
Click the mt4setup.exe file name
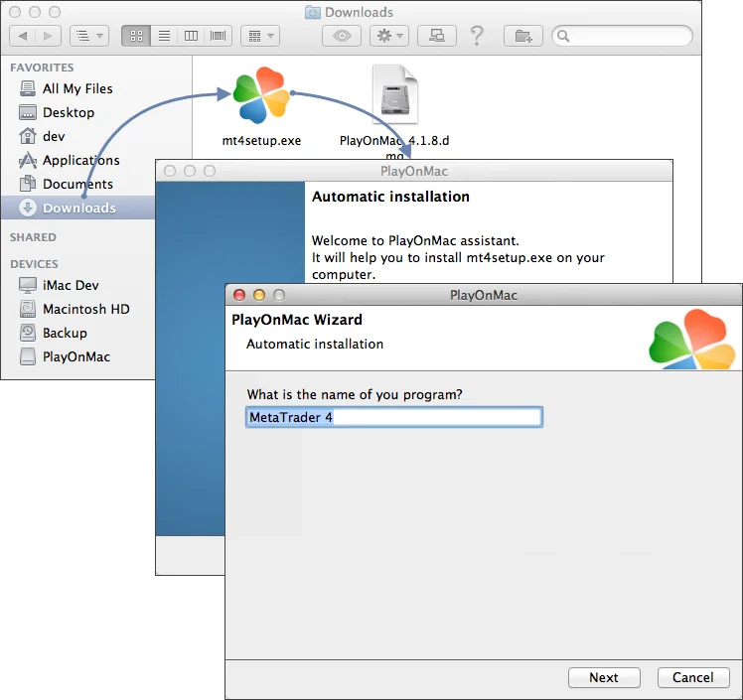(x=261, y=141)
